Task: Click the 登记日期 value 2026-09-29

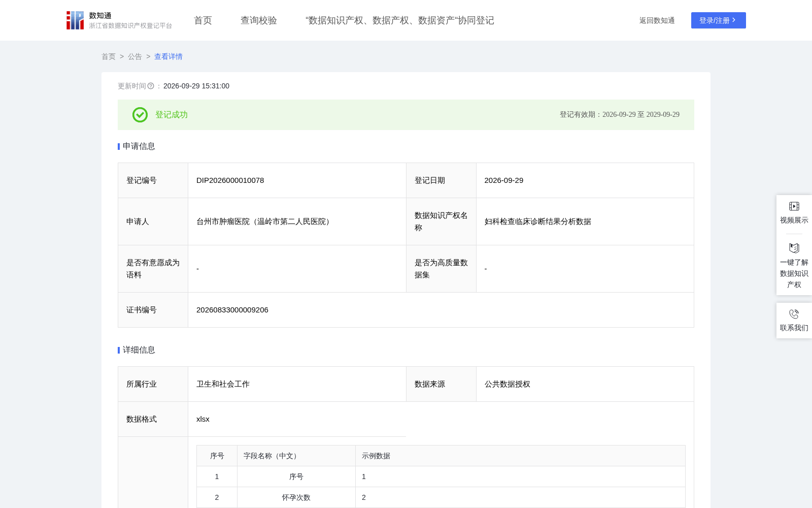Action: click(x=504, y=180)
